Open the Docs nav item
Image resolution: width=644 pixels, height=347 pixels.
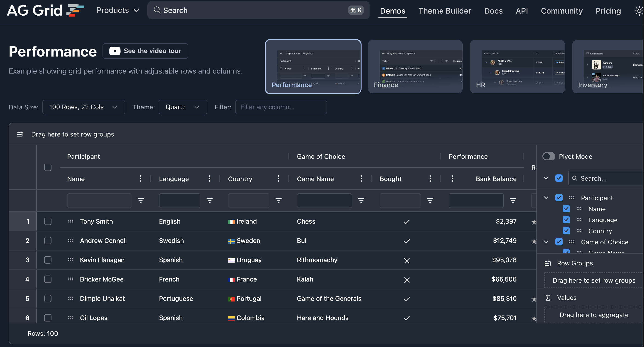(493, 11)
